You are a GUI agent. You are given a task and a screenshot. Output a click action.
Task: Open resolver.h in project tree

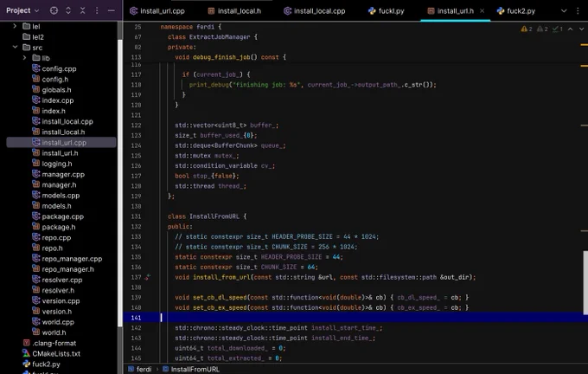(54, 290)
